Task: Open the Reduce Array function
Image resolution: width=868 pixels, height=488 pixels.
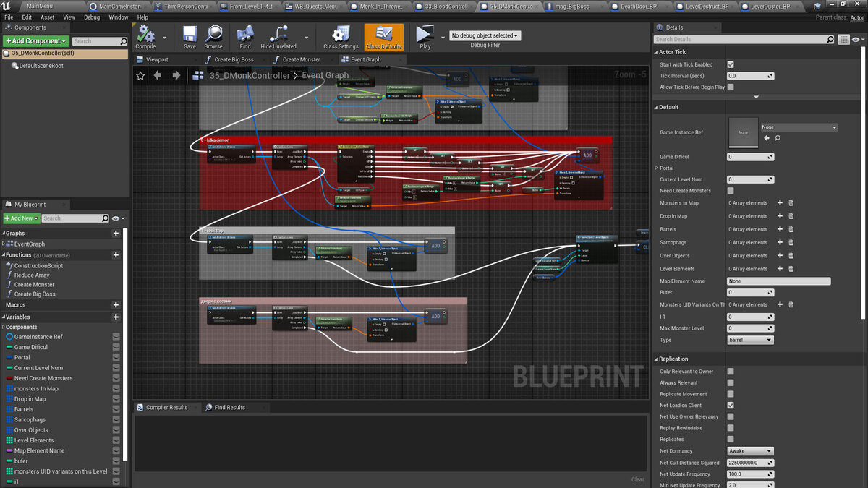Action: click(32, 275)
